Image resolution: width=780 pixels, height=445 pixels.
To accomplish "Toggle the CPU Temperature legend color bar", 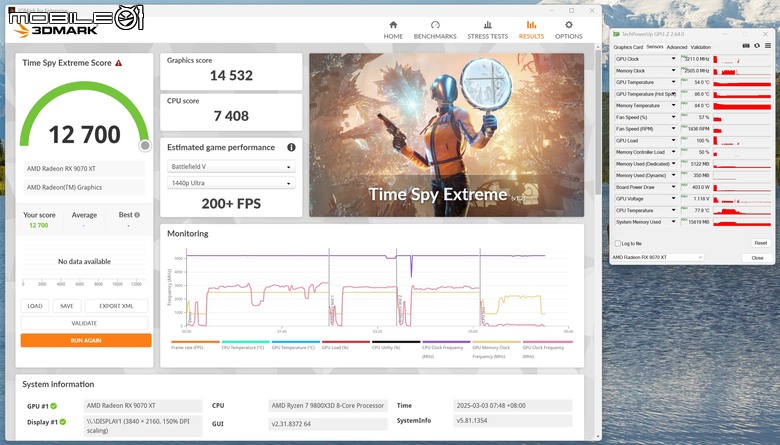I will pyautogui.click(x=245, y=342).
